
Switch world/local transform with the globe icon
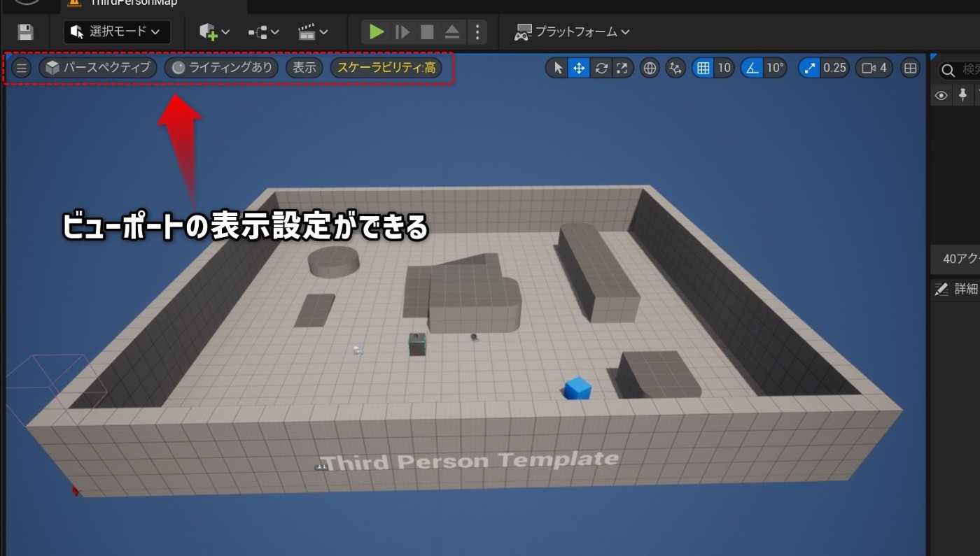(x=649, y=68)
